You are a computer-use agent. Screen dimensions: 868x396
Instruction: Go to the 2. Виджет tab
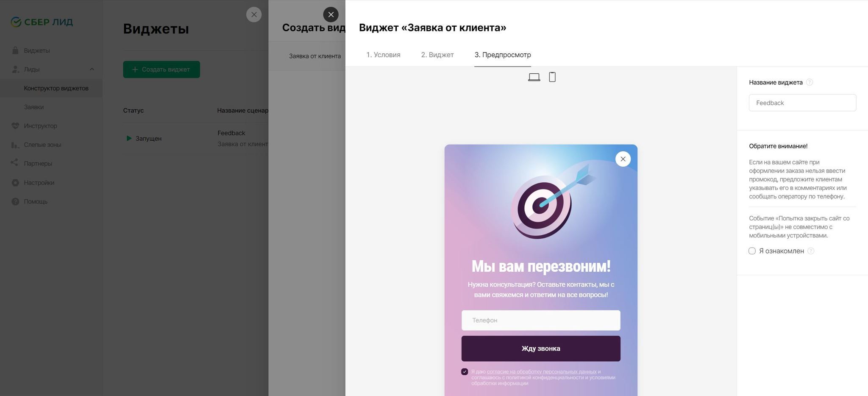coord(437,55)
